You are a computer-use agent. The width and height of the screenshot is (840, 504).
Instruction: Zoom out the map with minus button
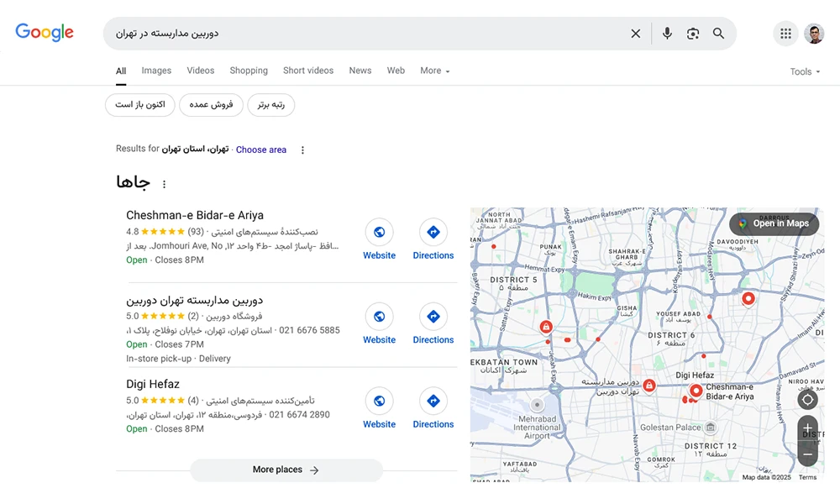807,454
